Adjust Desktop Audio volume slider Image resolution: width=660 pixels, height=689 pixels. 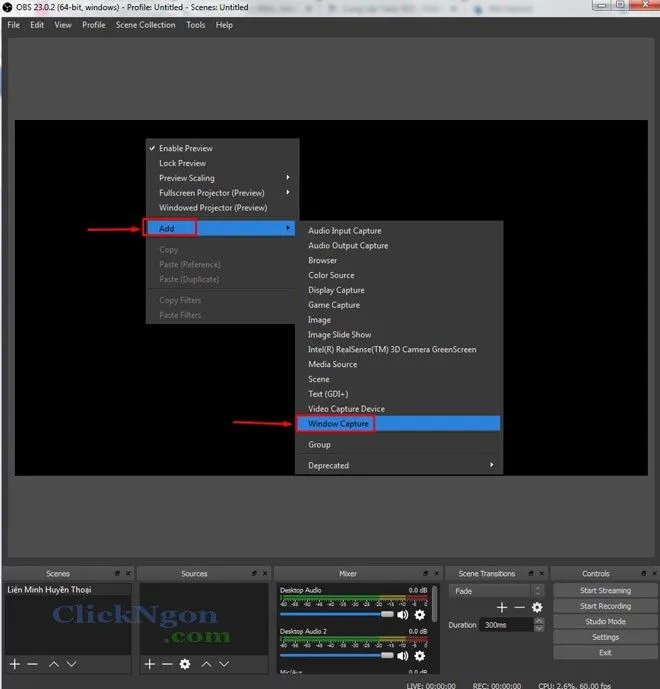[x=337, y=614]
